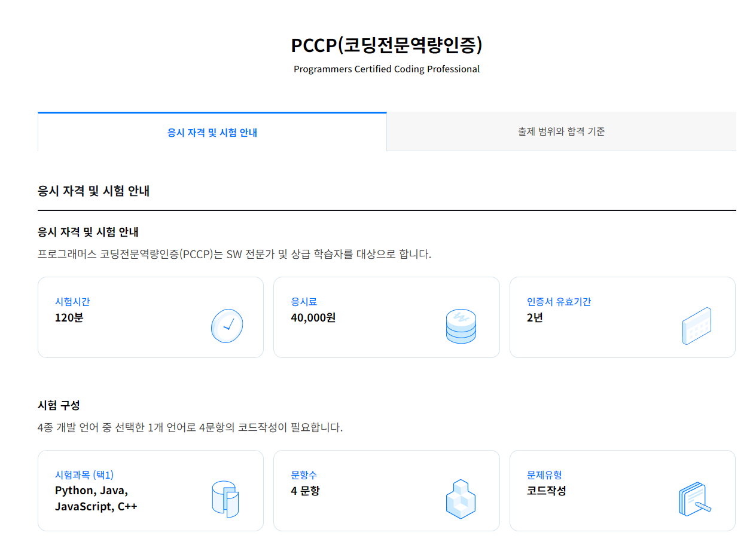Click the sentence starting 프로그래머스 코딩전문역량인증(PCCP)는
756x551 pixels.
[x=234, y=254]
